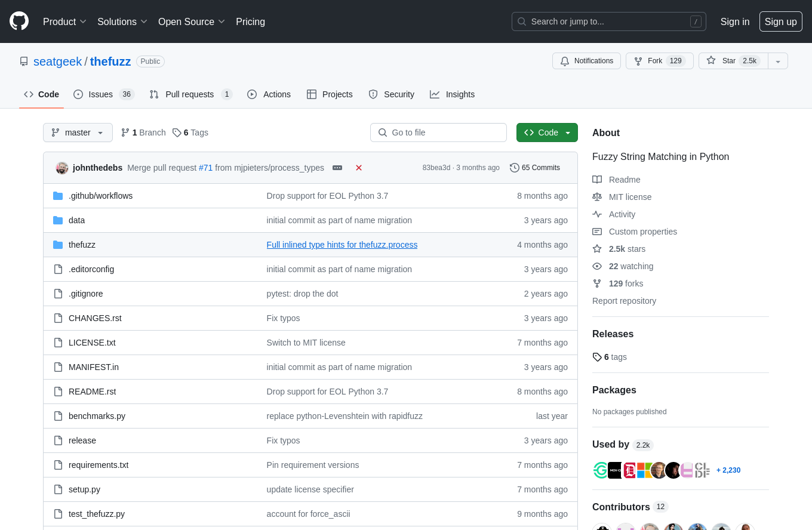This screenshot has width=812, height=530.
Task: Open the seatgeek owner link
Action: click(57, 61)
